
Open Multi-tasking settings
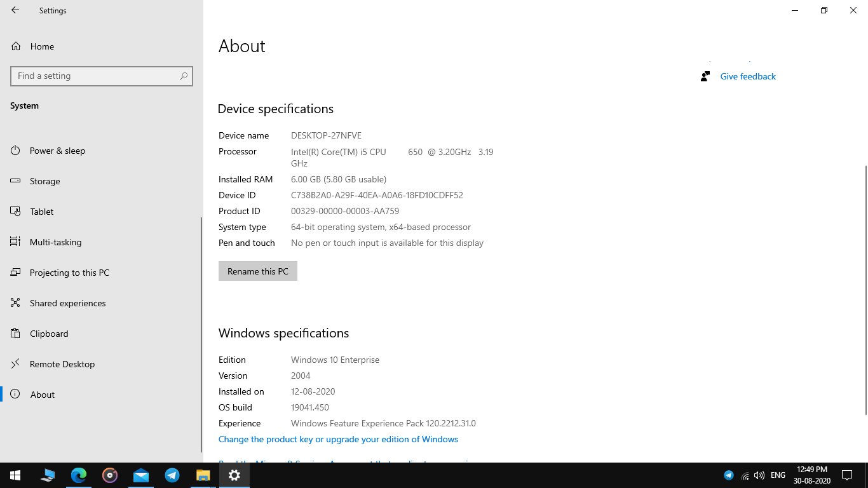point(102,242)
